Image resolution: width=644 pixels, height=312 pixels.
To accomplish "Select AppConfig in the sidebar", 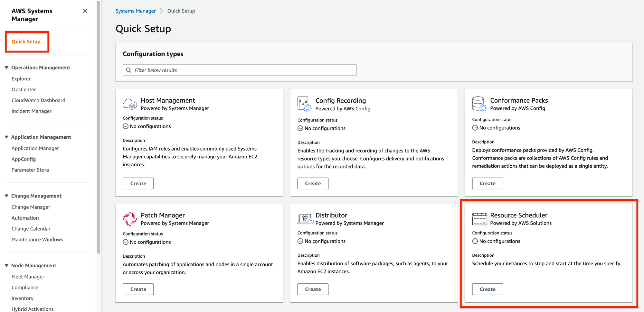I will pyautogui.click(x=24, y=159).
